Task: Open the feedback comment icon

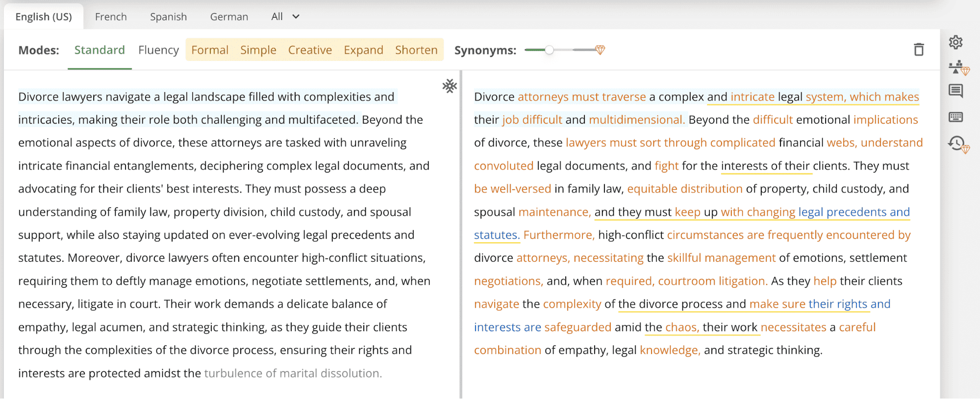Action: coord(955,91)
